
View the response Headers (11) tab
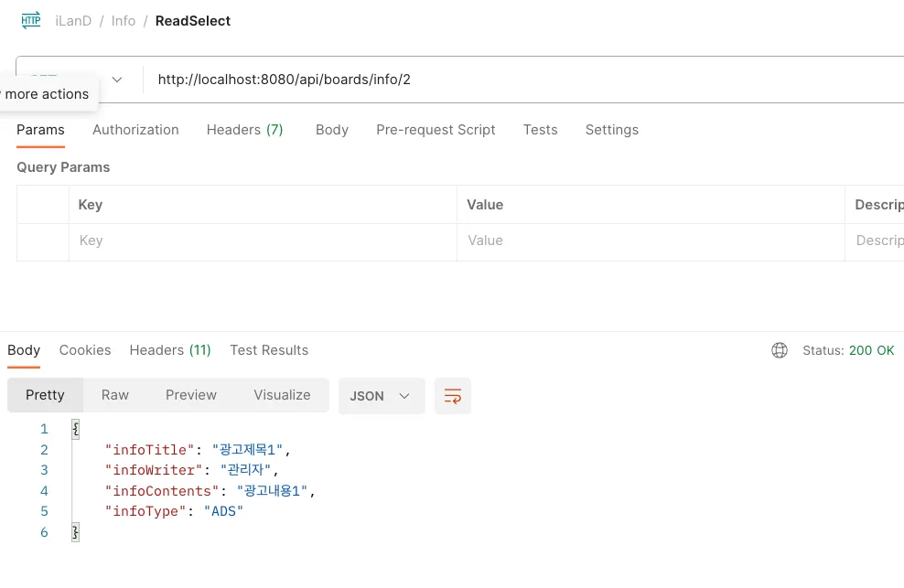[170, 350]
